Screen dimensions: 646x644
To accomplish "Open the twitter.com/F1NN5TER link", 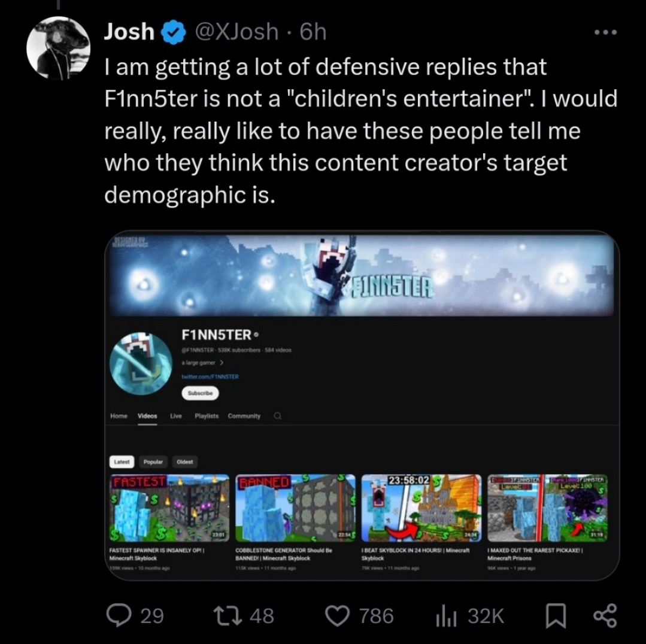I will pyautogui.click(x=210, y=376).
